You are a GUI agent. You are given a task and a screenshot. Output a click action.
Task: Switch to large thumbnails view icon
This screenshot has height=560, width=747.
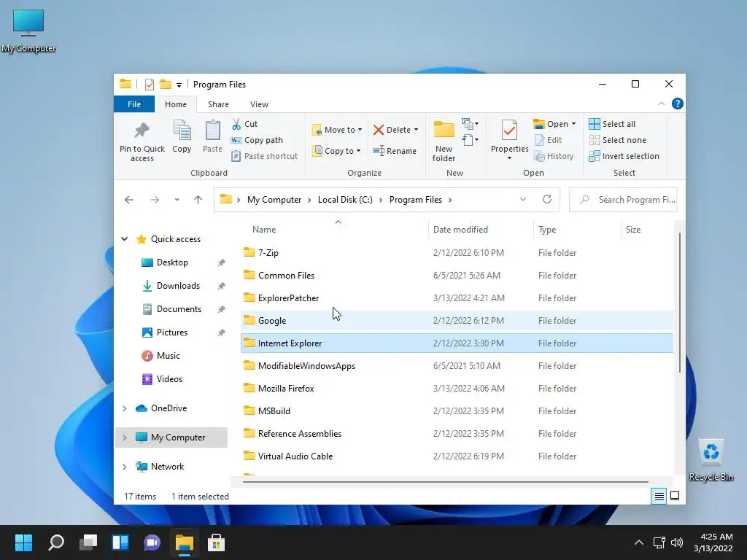pos(675,496)
